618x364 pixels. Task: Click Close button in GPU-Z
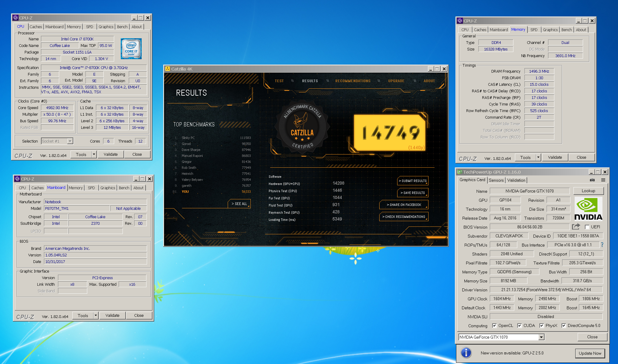pos(592,337)
